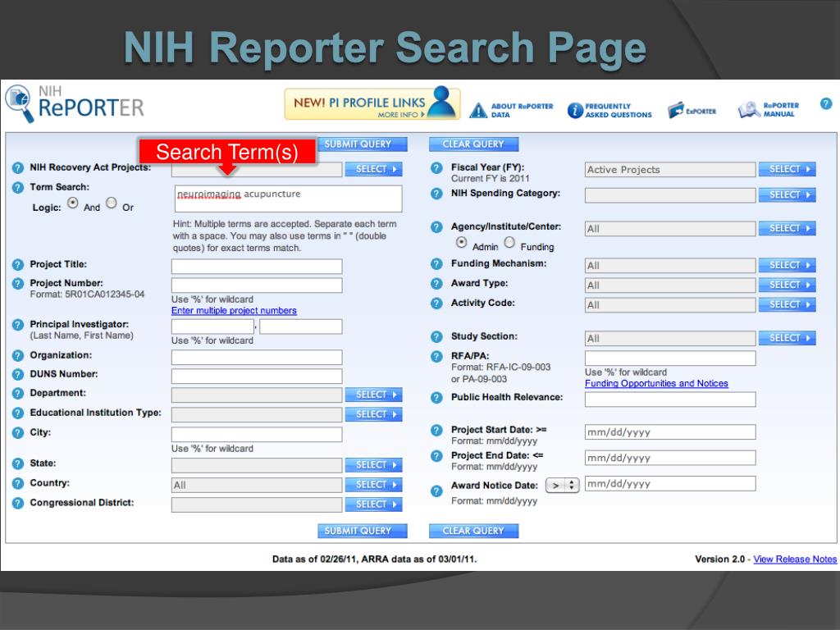The image size is (840, 630).
Task: Open the Award Notice Date comparison dropdown
Action: tap(562, 486)
